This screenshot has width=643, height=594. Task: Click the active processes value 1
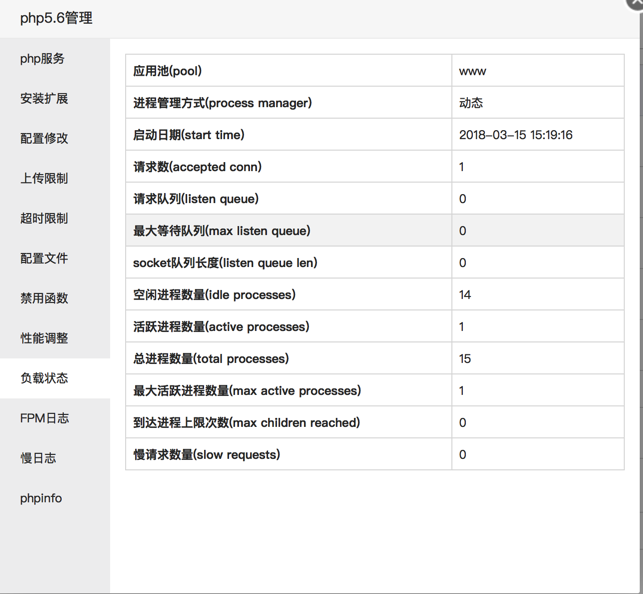point(462,327)
